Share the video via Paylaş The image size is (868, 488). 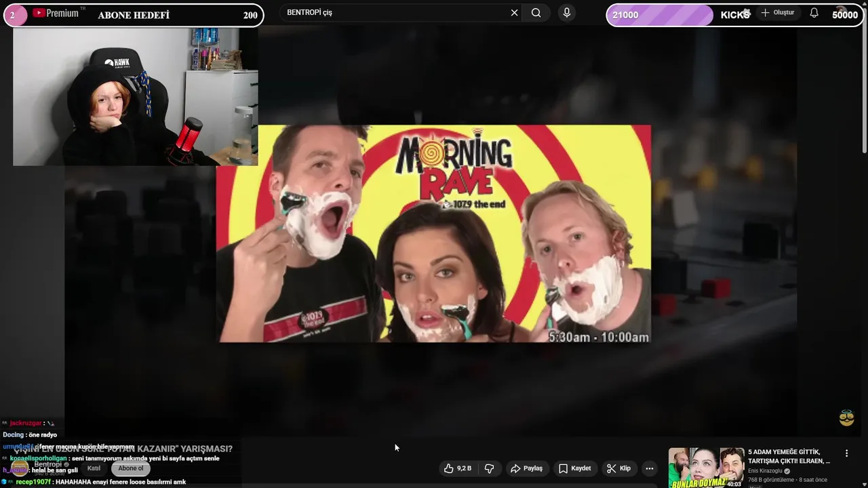[x=526, y=468]
